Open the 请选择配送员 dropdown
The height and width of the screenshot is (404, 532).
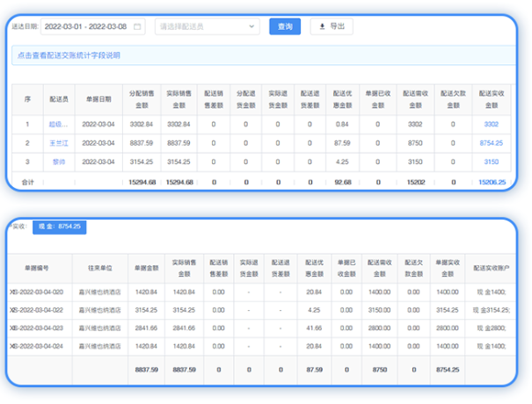point(208,26)
